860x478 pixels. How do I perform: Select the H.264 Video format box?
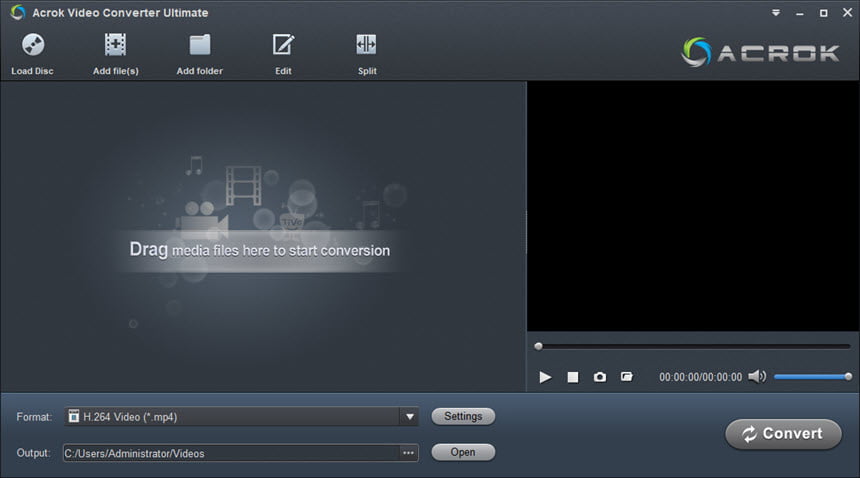241,417
